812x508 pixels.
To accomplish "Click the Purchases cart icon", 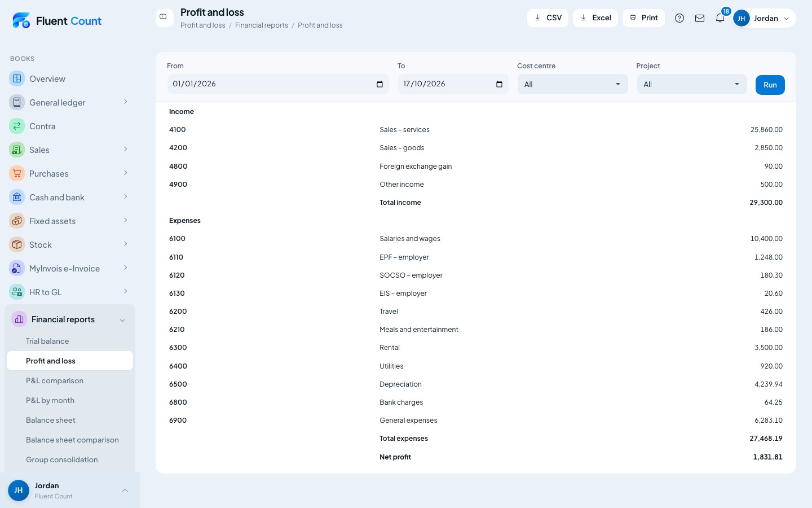I will tap(17, 173).
